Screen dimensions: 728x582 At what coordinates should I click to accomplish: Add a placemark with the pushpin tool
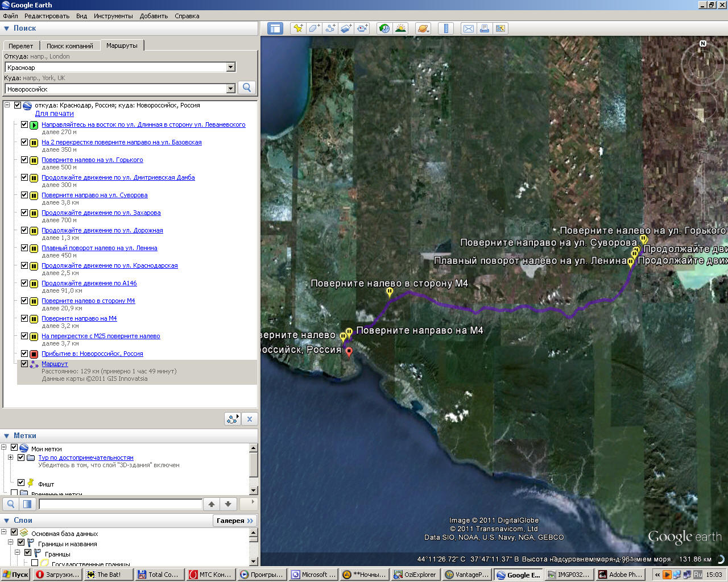(297, 28)
